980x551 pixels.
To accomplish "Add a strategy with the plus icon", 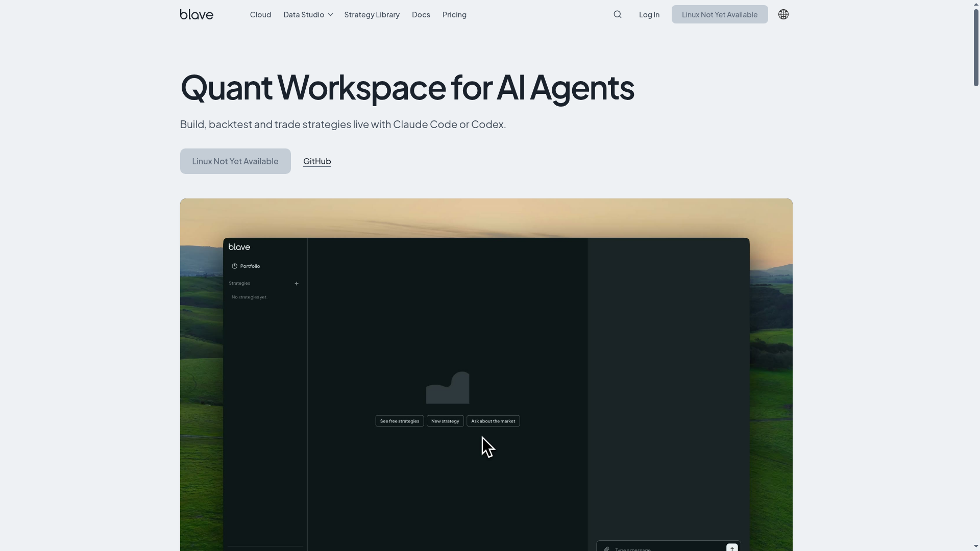I will pos(297,284).
